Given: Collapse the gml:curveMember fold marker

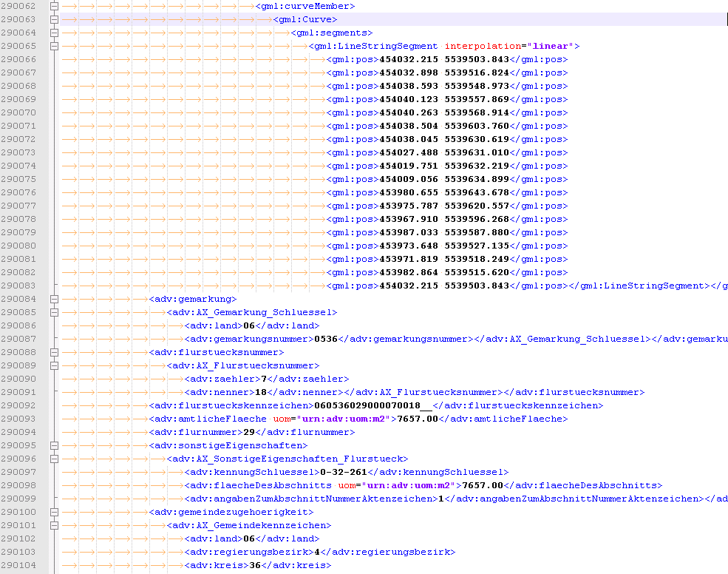Looking at the screenshot, I should pyautogui.click(x=54, y=6).
